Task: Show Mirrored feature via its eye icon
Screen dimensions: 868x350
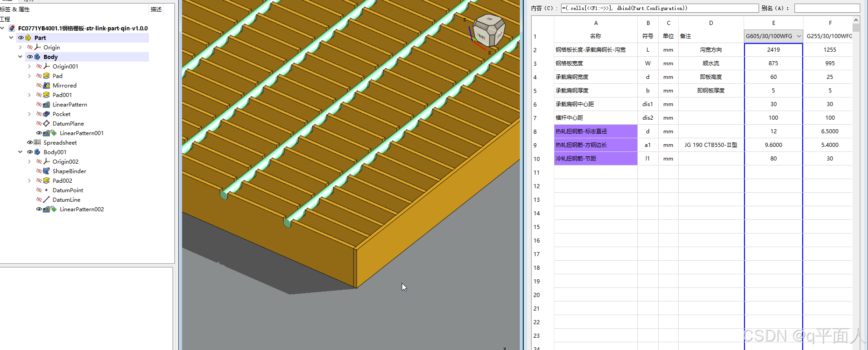Action: click(x=39, y=85)
